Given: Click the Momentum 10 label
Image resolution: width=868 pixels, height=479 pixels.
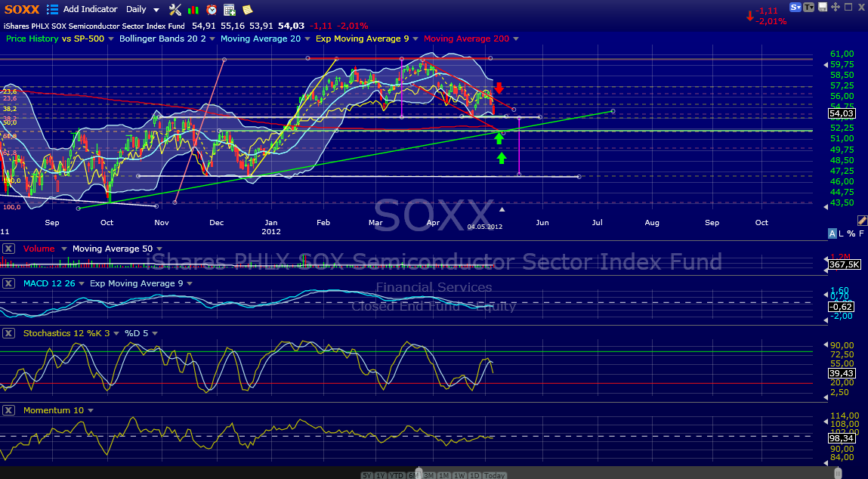Looking at the screenshot, I should 54,410.
